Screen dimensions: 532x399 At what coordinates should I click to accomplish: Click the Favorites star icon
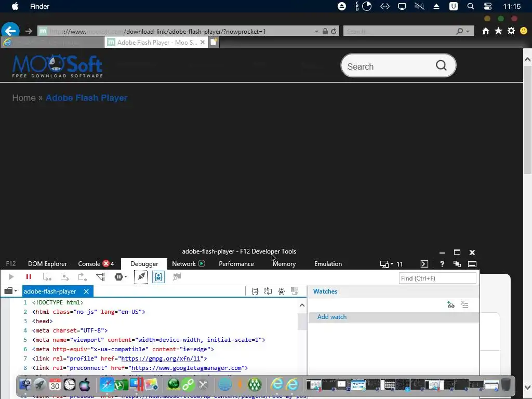pyautogui.click(x=498, y=31)
